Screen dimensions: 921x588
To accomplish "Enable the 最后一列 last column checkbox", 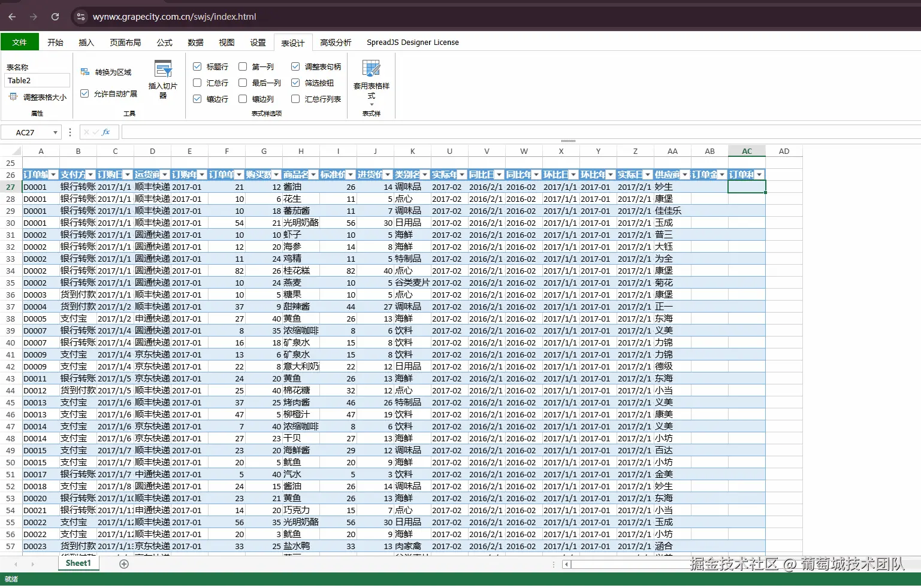I will tap(243, 83).
